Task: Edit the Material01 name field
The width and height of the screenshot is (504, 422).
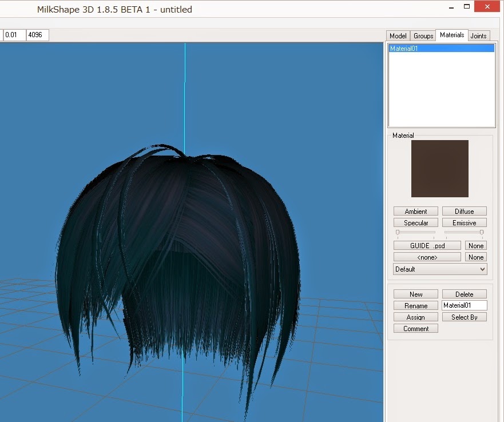Action: 464,305
